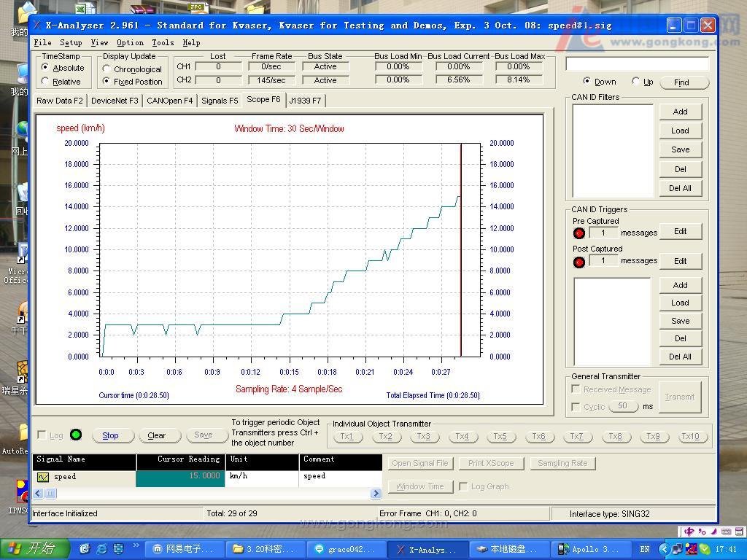Click the signal list scroll-left arrow
Viewport: 747px width, 560px height.
pyautogui.click(x=39, y=494)
